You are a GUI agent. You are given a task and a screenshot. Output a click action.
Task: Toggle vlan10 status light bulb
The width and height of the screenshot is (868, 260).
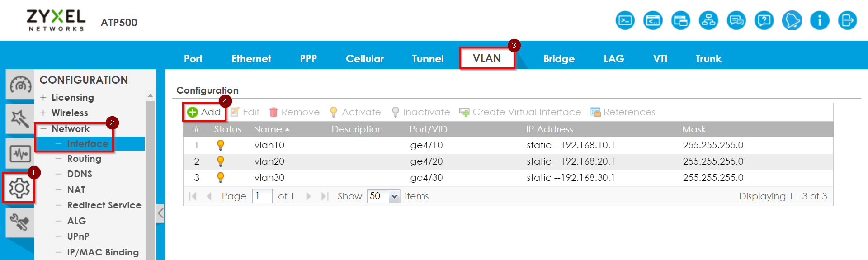pyautogui.click(x=221, y=145)
